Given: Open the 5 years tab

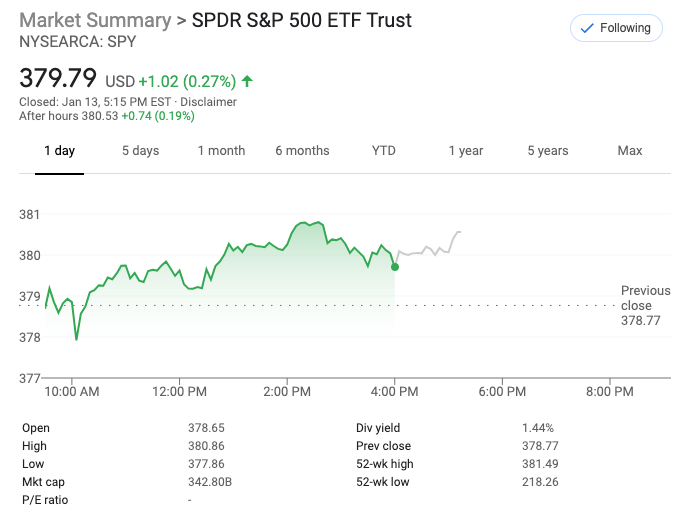Looking at the screenshot, I should coord(547,151).
